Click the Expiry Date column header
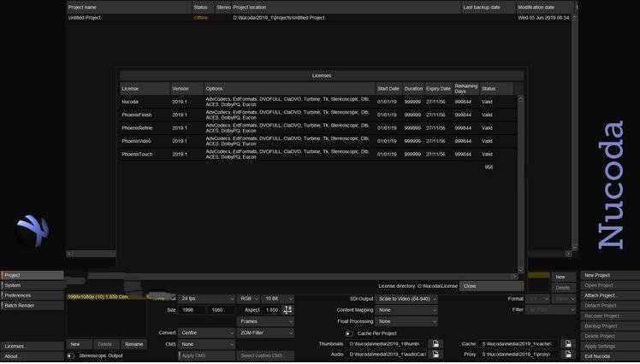 438,89
